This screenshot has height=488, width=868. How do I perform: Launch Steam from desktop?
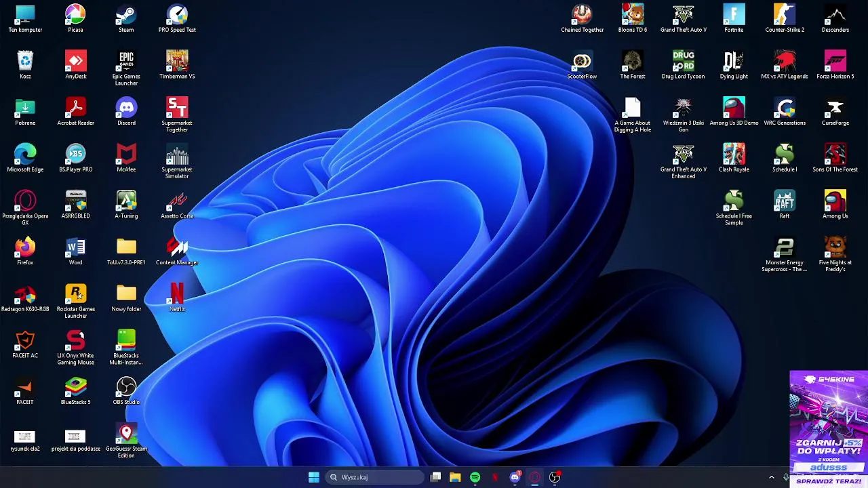click(126, 18)
